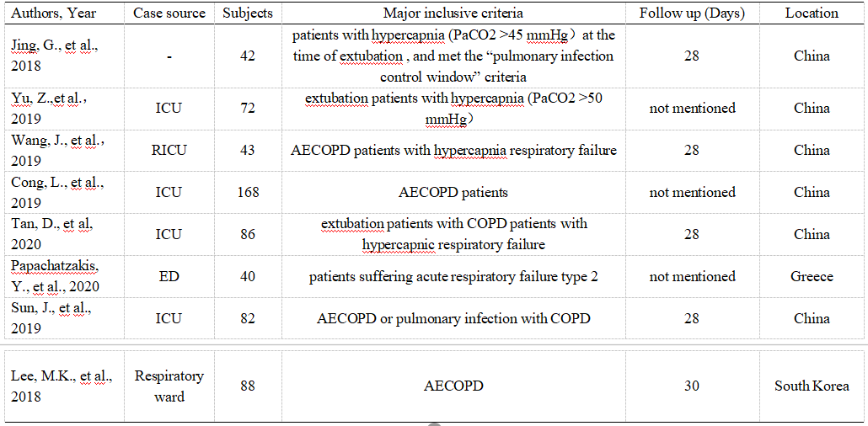This screenshot has width=868, height=426.
Task: Click 'patients suffering acute respiratory failure type 2'
Action: tap(453, 276)
